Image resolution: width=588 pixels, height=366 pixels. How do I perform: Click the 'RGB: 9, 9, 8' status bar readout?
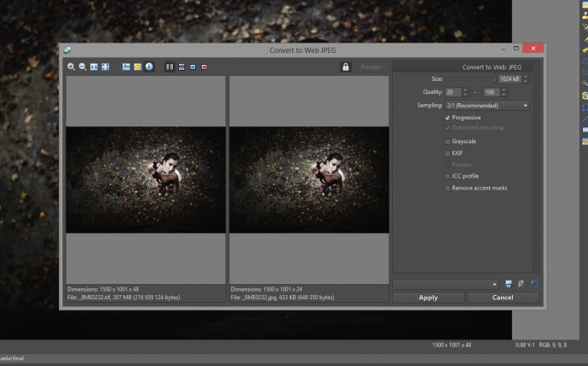coord(553,345)
